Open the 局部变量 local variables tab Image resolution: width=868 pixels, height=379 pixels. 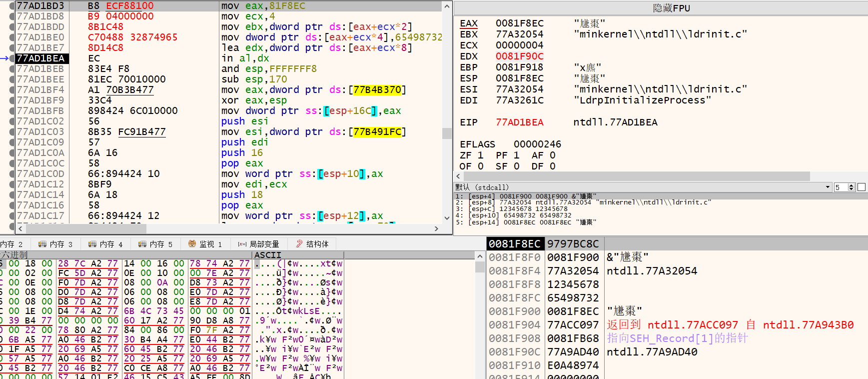pos(258,244)
